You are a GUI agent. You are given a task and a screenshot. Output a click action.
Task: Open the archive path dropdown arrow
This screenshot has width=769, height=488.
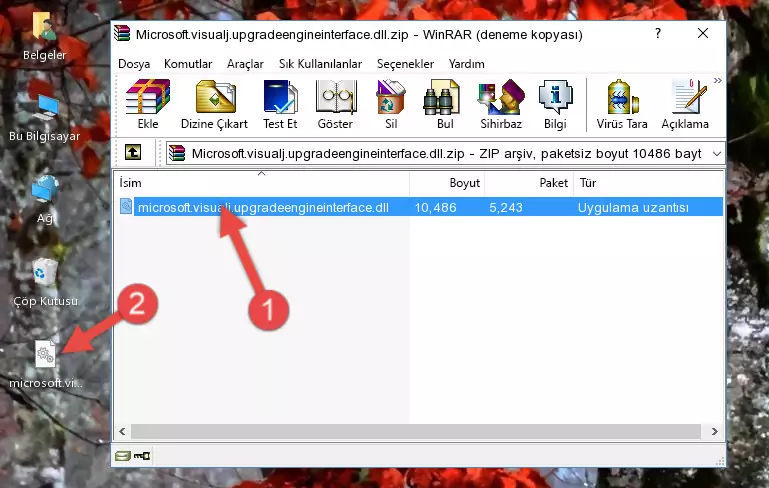[717, 154]
